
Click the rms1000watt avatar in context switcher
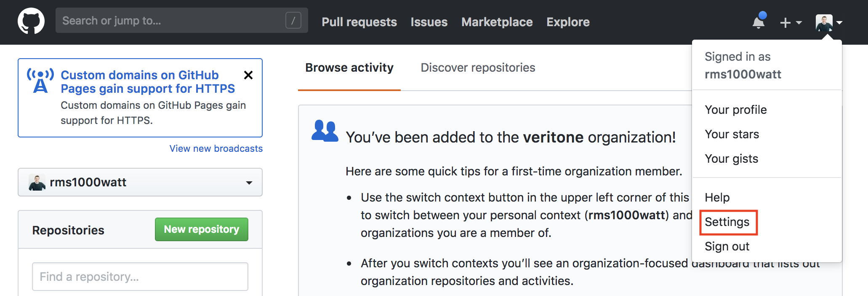(37, 182)
